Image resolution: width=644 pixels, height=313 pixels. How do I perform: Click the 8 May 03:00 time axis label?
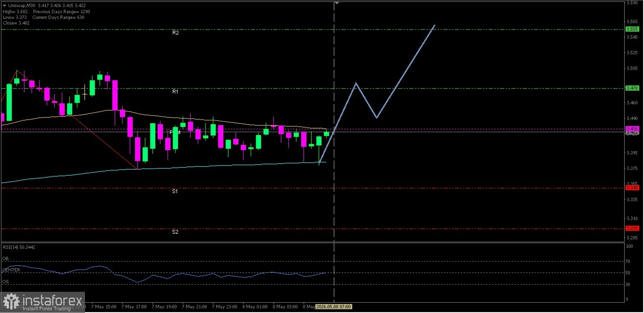[x=285, y=306]
